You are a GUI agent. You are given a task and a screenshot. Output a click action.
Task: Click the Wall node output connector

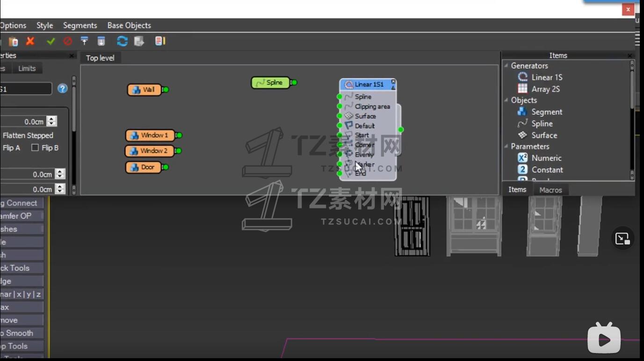coord(165,90)
